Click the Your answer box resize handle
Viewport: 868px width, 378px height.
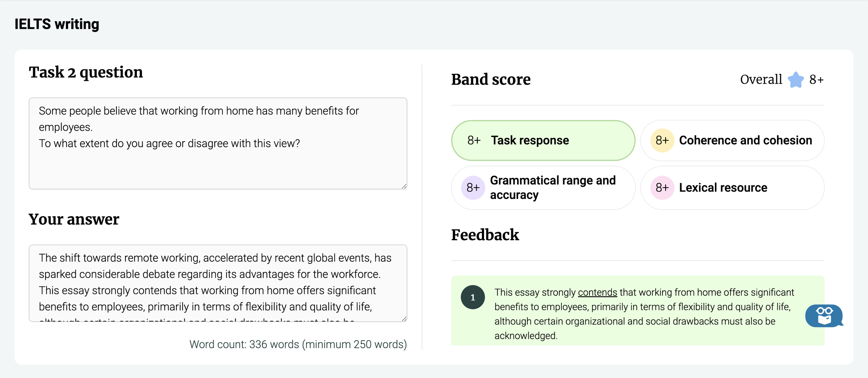(x=404, y=319)
